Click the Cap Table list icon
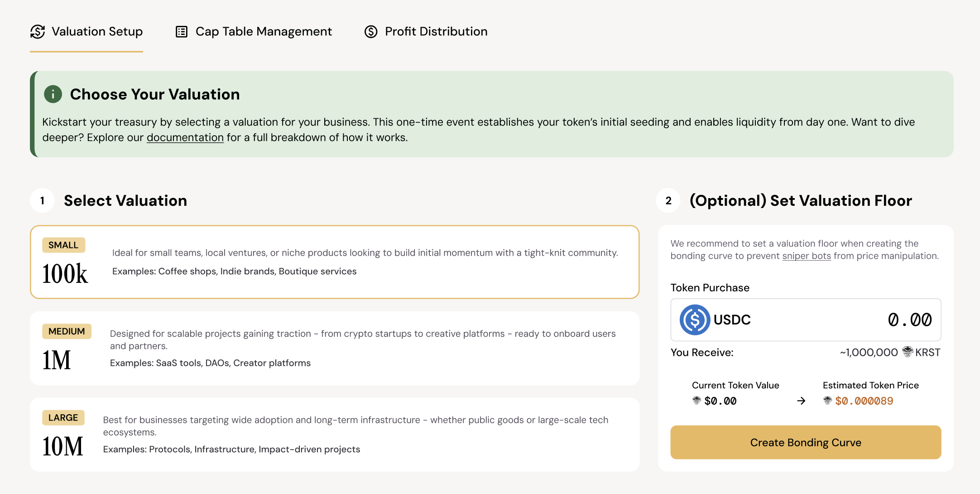The height and width of the screenshot is (494, 980). coord(182,32)
